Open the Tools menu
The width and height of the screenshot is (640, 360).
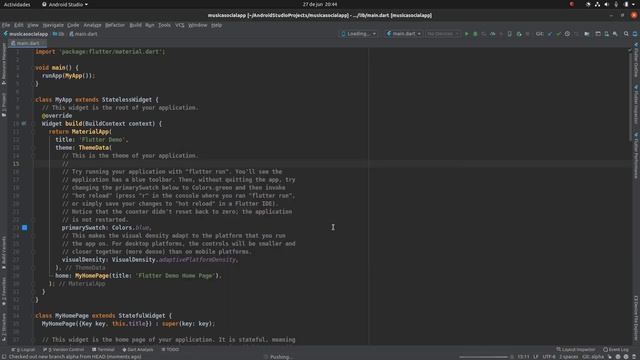[x=164, y=25]
